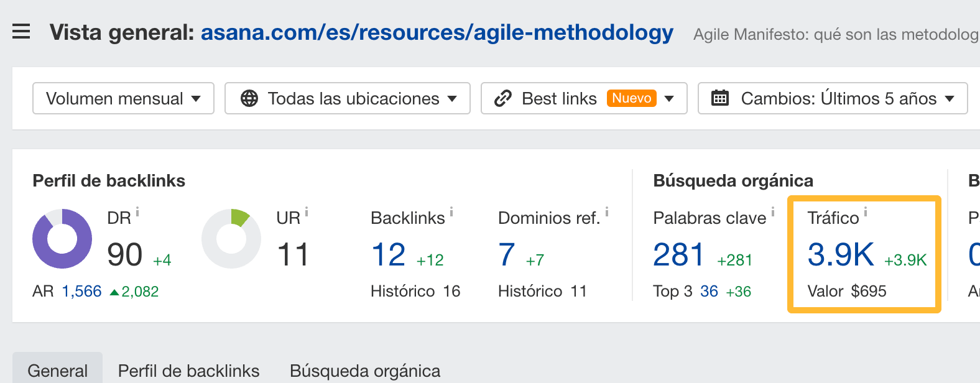
Task: Click the AR change value 2,082
Action: click(140, 292)
